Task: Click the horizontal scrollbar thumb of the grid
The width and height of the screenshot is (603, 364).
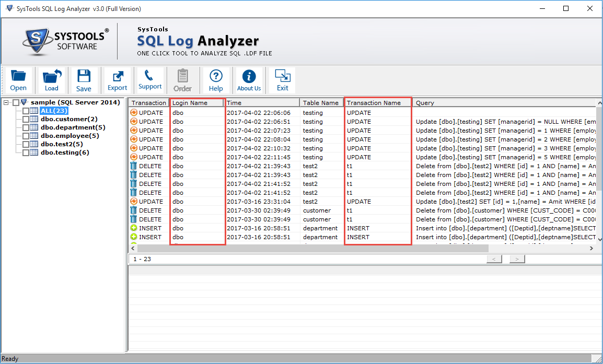Action: tap(312, 248)
